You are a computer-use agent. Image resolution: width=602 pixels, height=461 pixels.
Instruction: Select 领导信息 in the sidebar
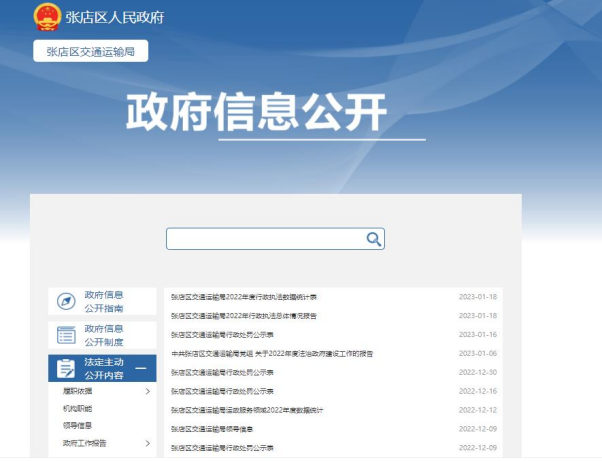[77, 425]
